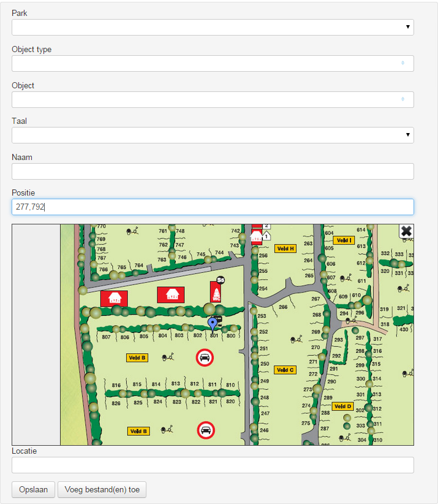The height and width of the screenshot is (504, 438).
Task: Select the yellow Veld D label
Action: 342,406
